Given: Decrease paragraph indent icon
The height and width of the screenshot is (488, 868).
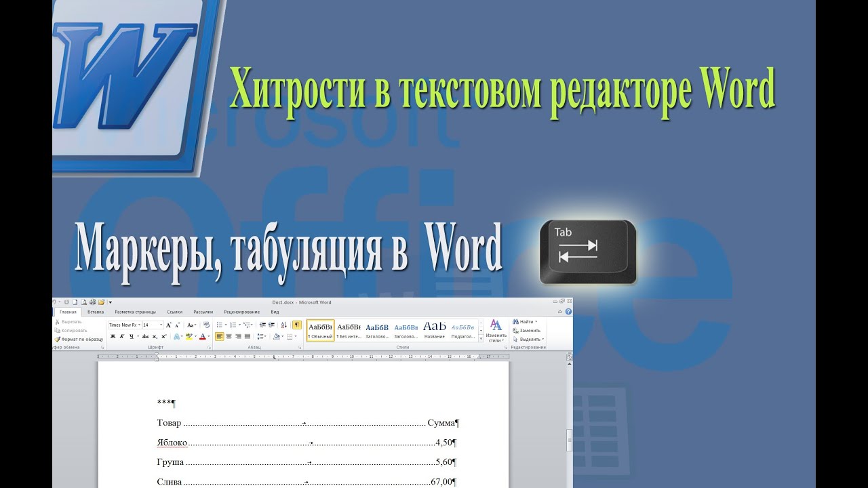Looking at the screenshot, I should [262, 325].
